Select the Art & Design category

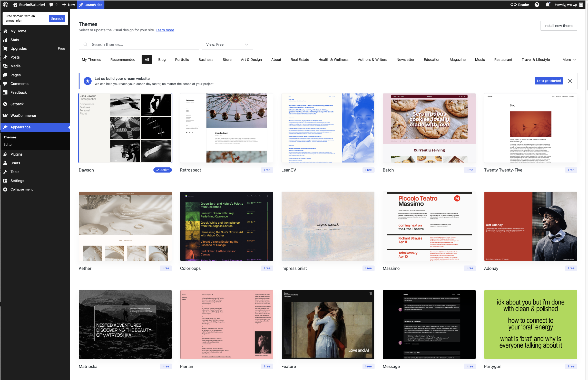coord(251,60)
